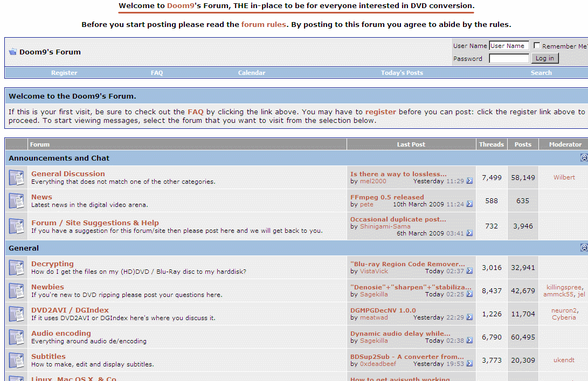588x381 pixels.
Task: Open the Audio encoding forum
Action: click(61, 334)
